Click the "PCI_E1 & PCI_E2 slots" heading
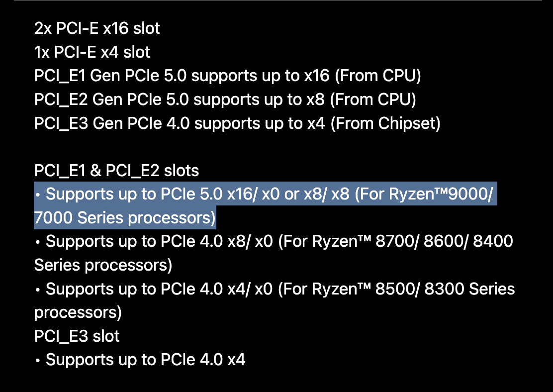Viewport: 553px width, 392px height. tap(116, 171)
